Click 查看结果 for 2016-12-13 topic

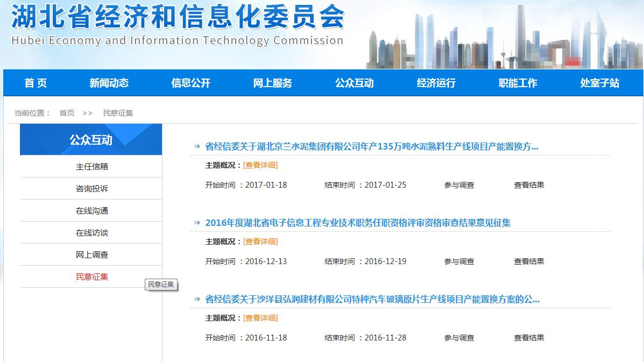tap(529, 261)
